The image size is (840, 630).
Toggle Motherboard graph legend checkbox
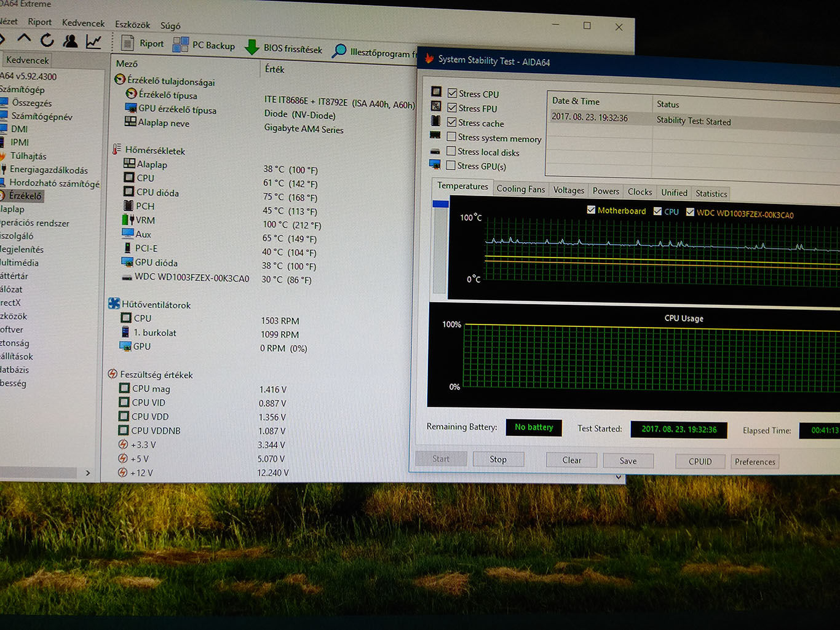pyautogui.click(x=591, y=210)
